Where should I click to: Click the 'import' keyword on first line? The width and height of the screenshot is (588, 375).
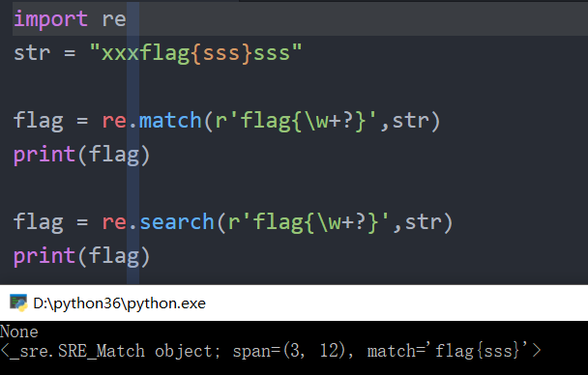pyautogui.click(x=50, y=18)
